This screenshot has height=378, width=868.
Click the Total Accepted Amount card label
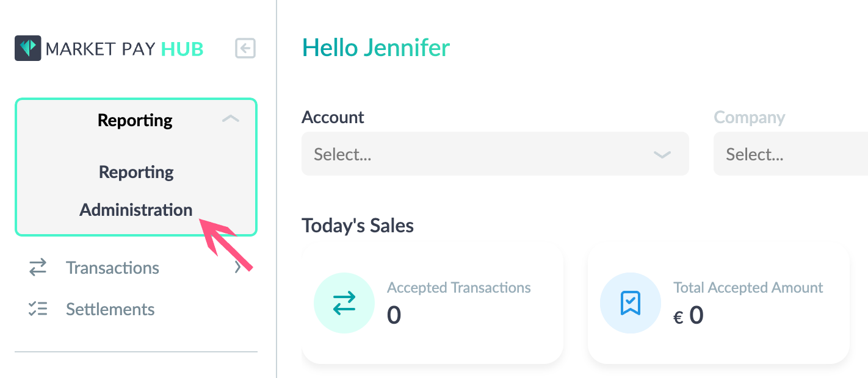[748, 287]
